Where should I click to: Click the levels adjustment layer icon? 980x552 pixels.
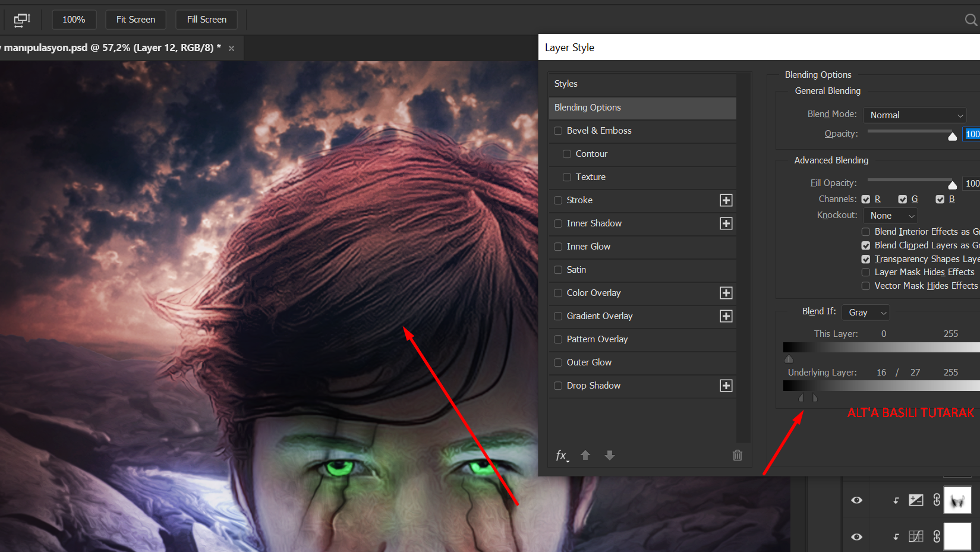tap(916, 537)
